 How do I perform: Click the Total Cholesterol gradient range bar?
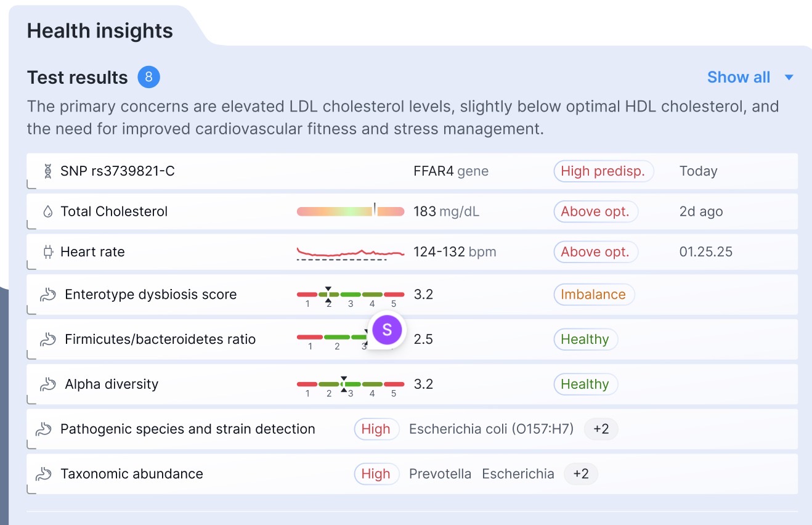(x=351, y=211)
